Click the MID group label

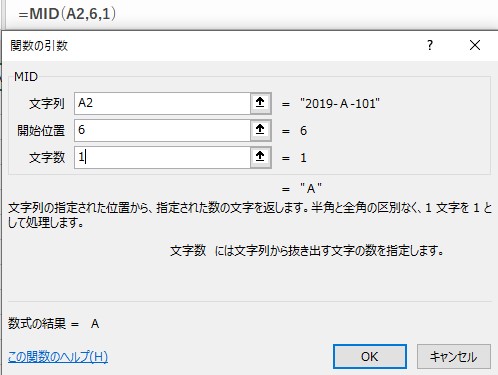click(26, 77)
